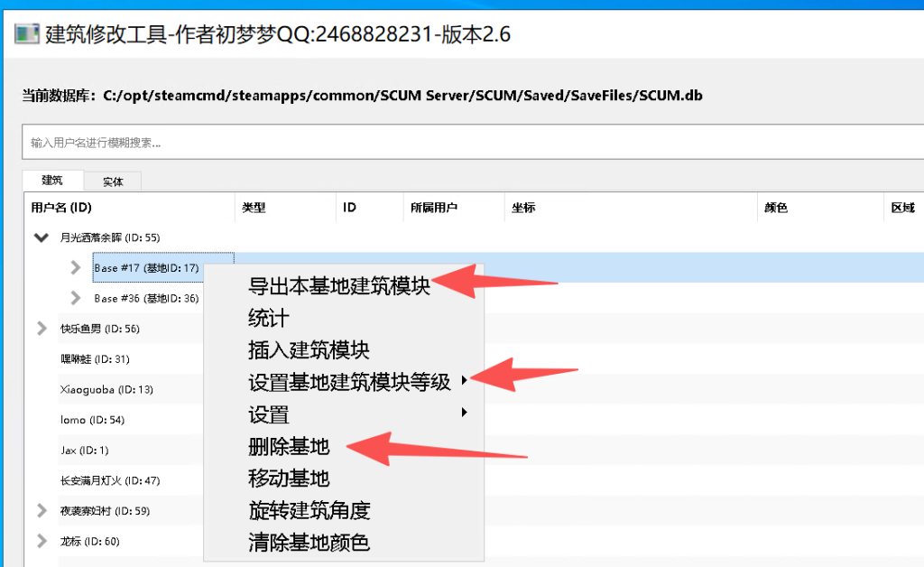This screenshot has width=924, height=567.
Task: Collapse the 月光洒落余晖 (ID: 55) user node
Action: coord(41,238)
